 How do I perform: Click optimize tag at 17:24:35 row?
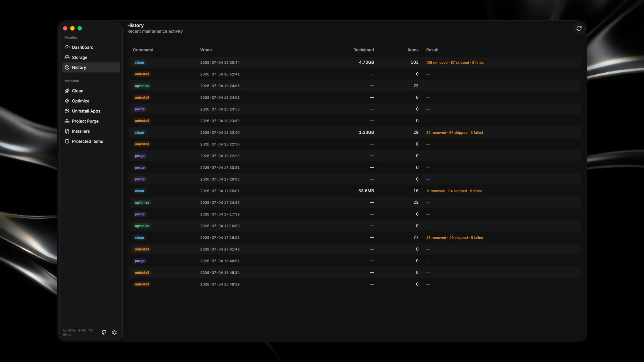[x=142, y=202]
